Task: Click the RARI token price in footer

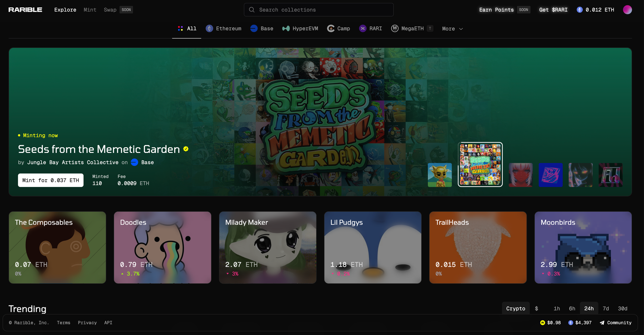Action: point(550,322)
